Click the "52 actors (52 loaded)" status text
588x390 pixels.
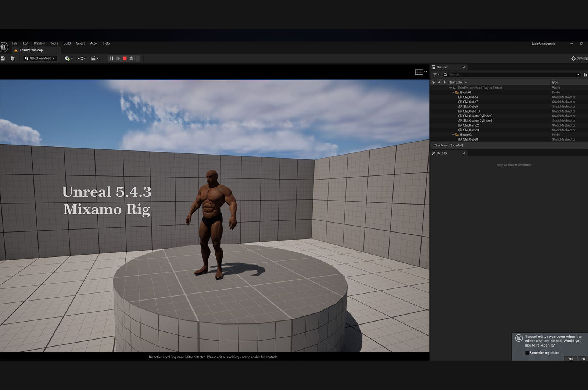(448, 145)
